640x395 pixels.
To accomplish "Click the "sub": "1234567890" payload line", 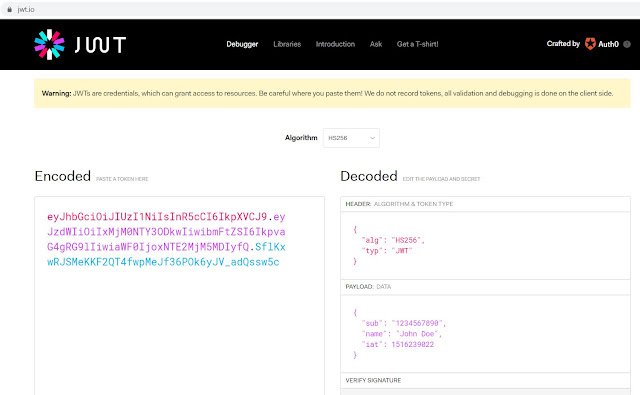I will pyautogui.click(x=404, y=323).
